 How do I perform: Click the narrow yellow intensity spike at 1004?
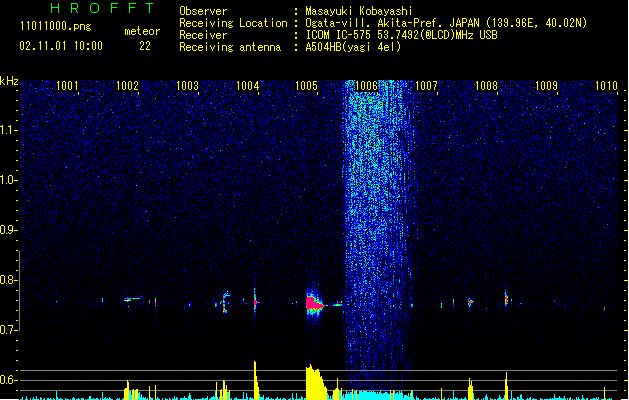pos(256,380)
